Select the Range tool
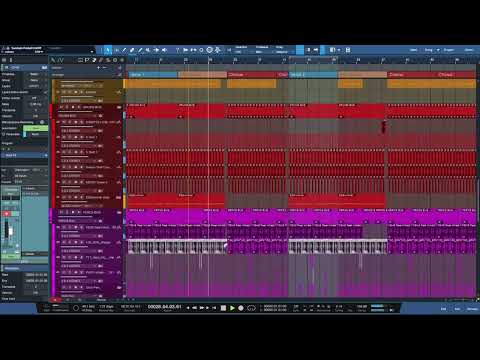 (x=116, y=50)
